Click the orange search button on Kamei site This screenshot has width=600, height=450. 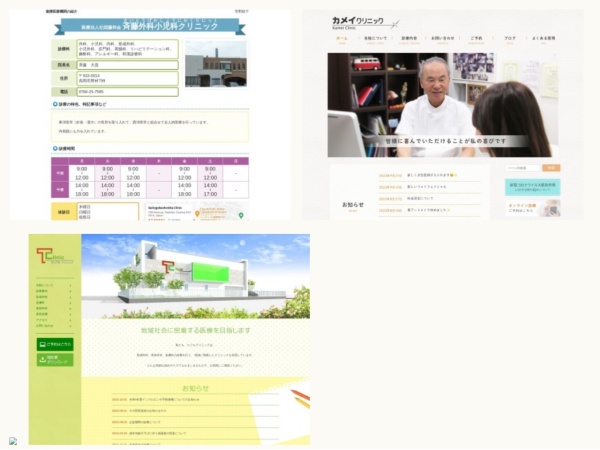(x=551, y=168)
